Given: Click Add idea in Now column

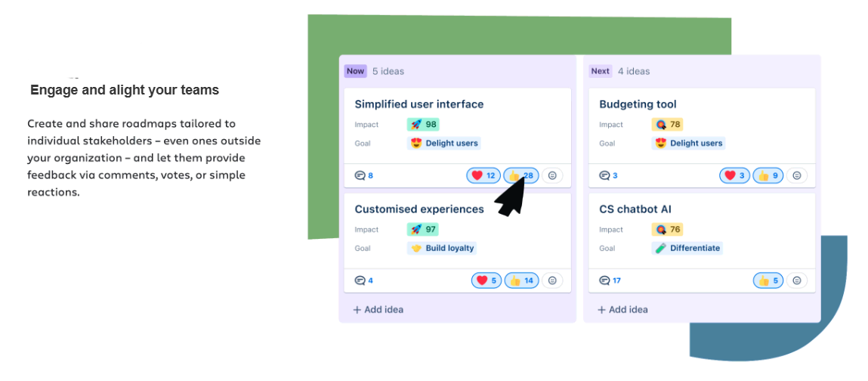Looking at the screenshot, I should 378,309.
